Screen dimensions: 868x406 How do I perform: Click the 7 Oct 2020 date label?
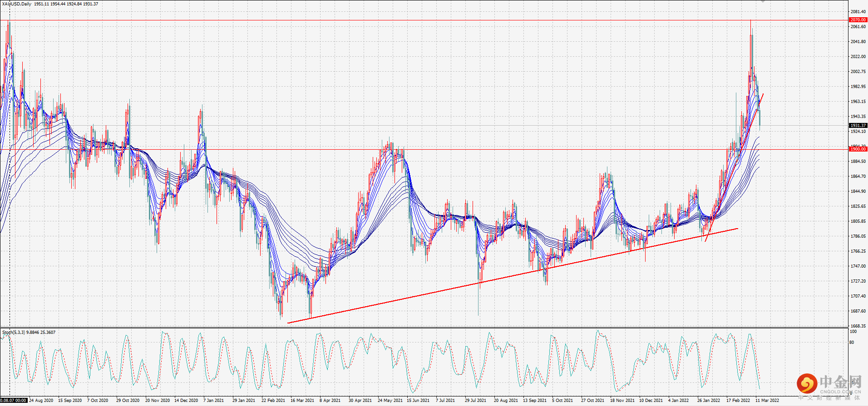pos(98,401)
